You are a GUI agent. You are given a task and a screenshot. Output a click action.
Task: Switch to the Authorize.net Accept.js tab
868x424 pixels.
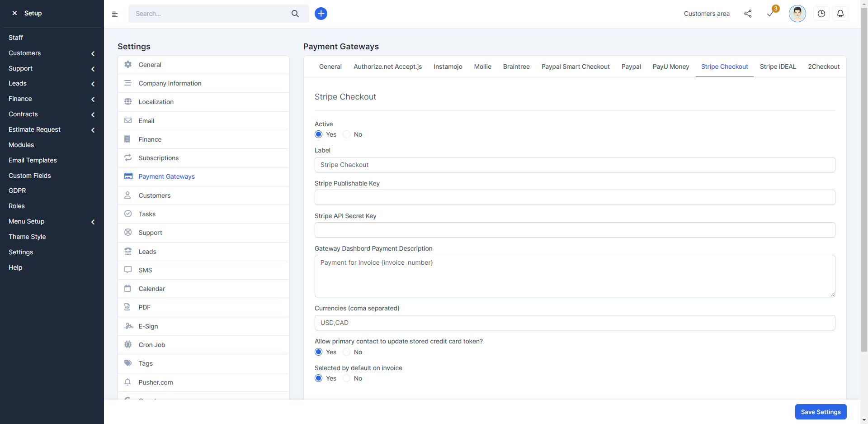(388, 67)
